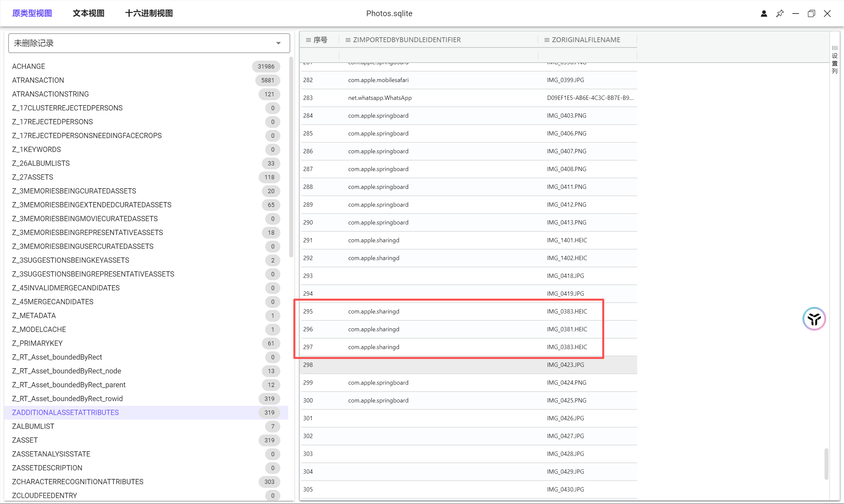Pin the window using the pushpin icon
Screen dimensions: 844x504
click(779, 14)
